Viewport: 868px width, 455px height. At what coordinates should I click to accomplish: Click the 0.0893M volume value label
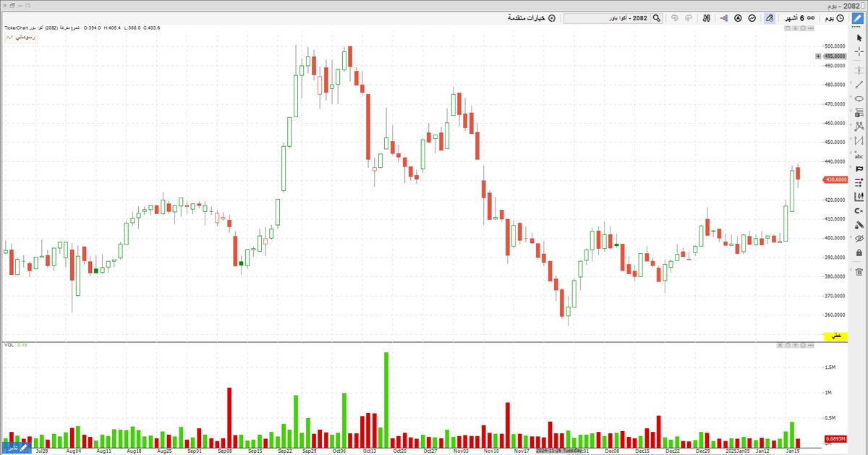[x=835, y=439]
